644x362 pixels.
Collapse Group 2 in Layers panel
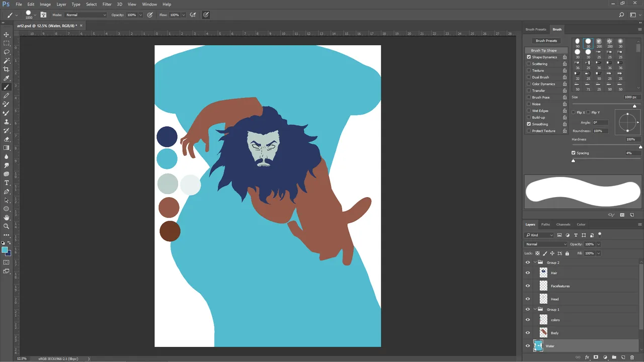point(535,262)
